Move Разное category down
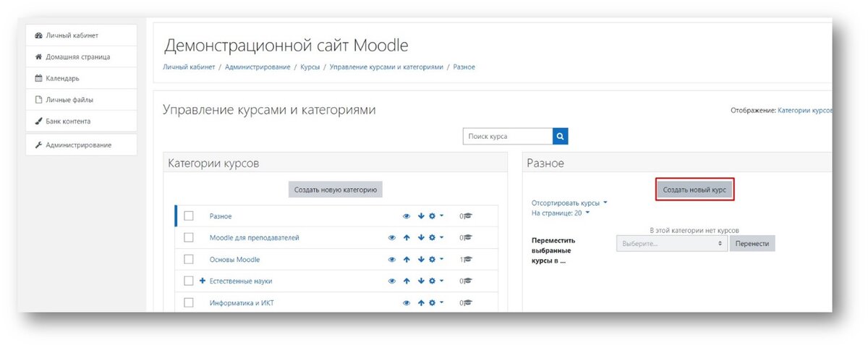Image resolution: width=868 pixels, height=348 pixels. 420,216
